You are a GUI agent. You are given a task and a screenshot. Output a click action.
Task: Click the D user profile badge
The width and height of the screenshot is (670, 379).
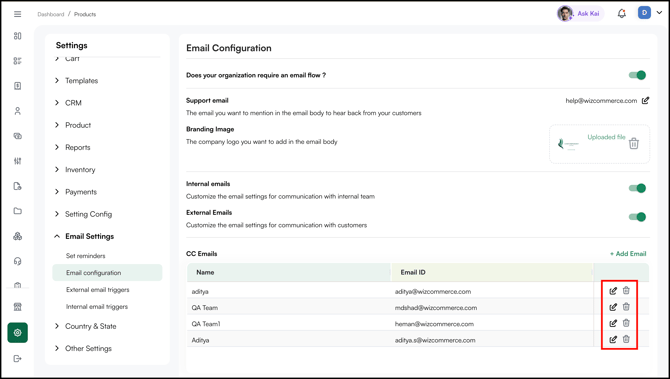(x=644, y=13)
